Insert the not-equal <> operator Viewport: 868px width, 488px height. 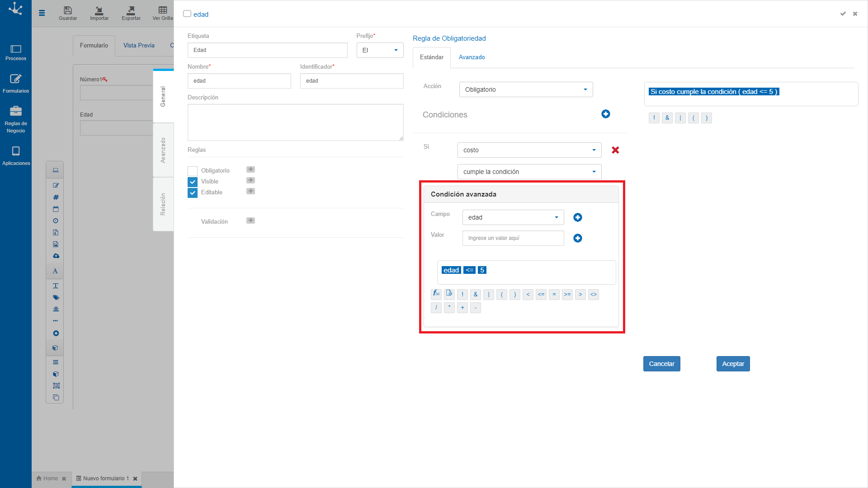(x=594, y=295)
